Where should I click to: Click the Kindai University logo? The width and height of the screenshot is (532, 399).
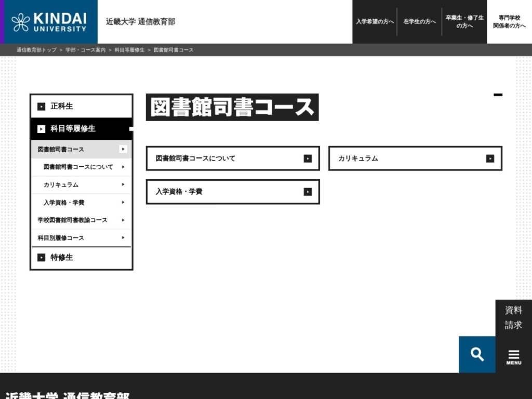click(x=49, y=22)
